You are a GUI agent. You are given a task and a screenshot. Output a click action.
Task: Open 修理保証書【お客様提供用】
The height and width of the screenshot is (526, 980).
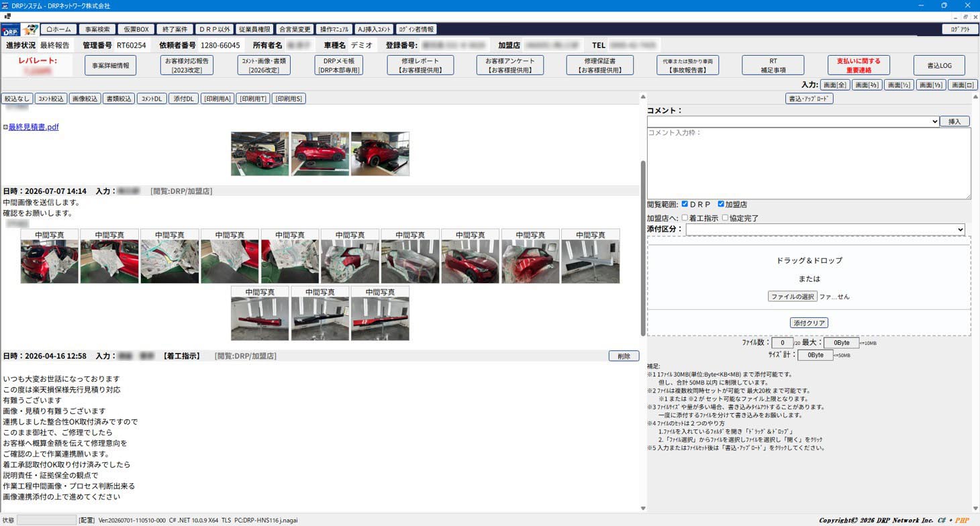[x=599, y=65]
